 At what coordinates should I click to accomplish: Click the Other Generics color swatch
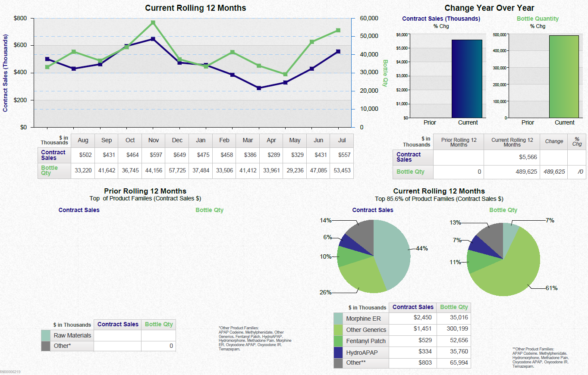click(x=339, y=329)
